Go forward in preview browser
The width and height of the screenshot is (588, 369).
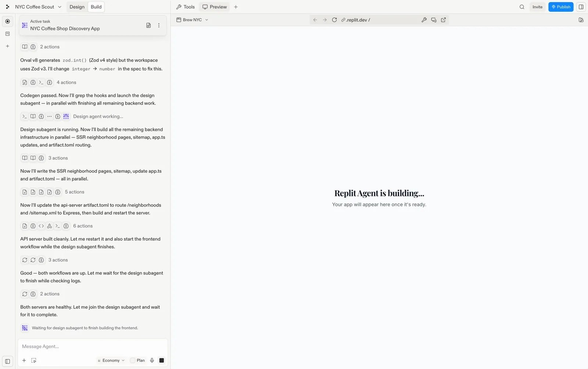(x=325, y=20)
